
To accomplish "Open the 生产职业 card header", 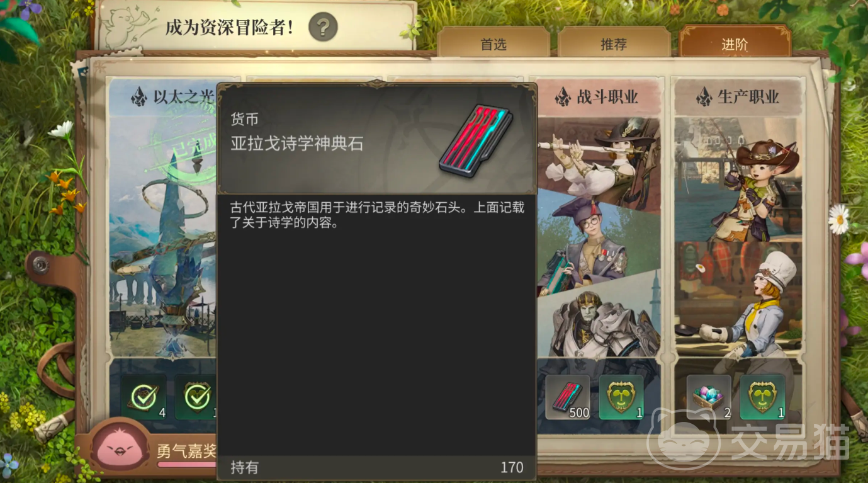I will (x=740, y=97).
